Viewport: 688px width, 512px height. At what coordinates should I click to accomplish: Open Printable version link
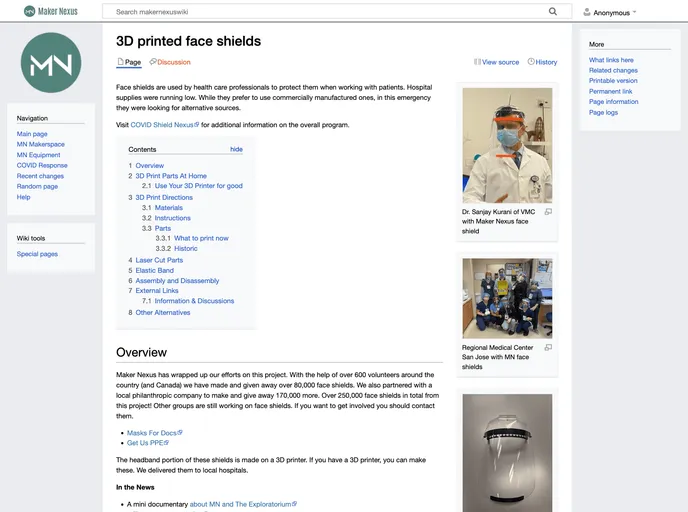tap(613, 81)
